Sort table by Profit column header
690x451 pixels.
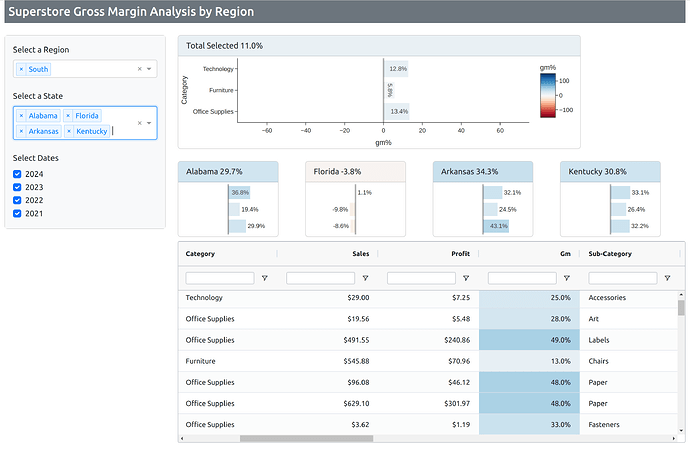coord(461,254)
